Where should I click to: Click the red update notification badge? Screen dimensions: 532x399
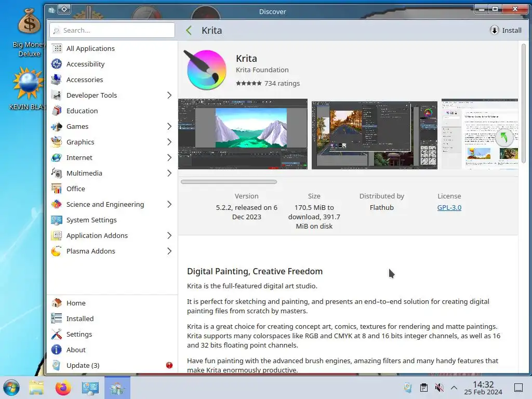pos(169,365)
